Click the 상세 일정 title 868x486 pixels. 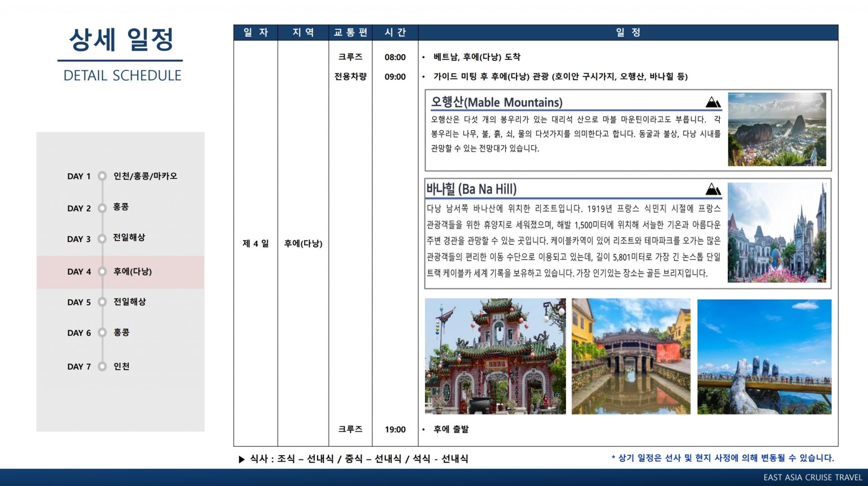(121, 39)
